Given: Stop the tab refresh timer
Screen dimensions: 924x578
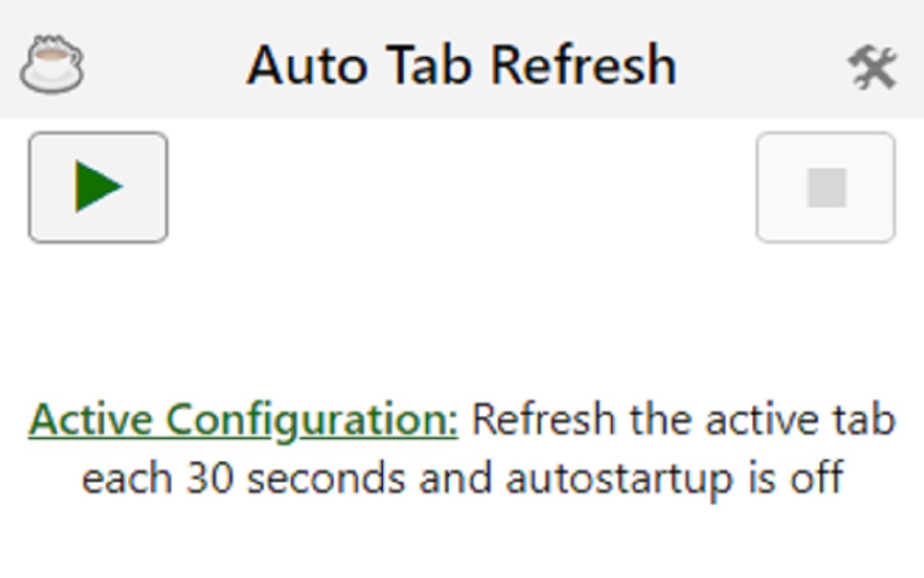Looking at the screenshot, I should click(x=826, y=188).
